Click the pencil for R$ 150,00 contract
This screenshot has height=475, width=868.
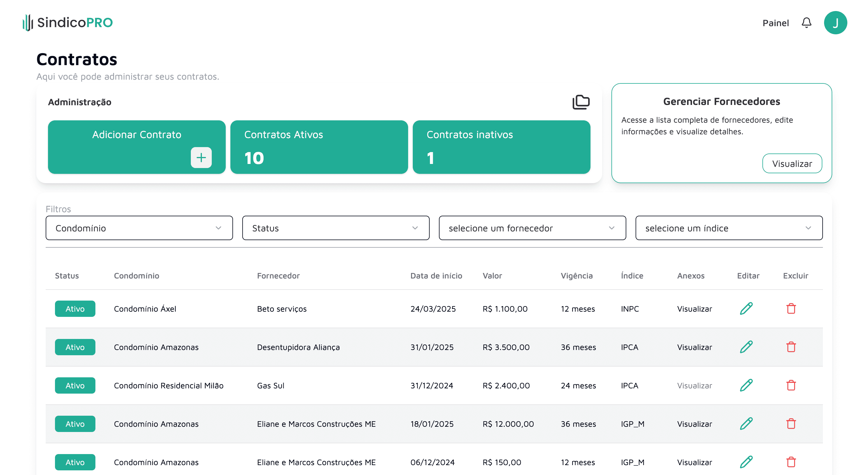click(x=746, y=462)
